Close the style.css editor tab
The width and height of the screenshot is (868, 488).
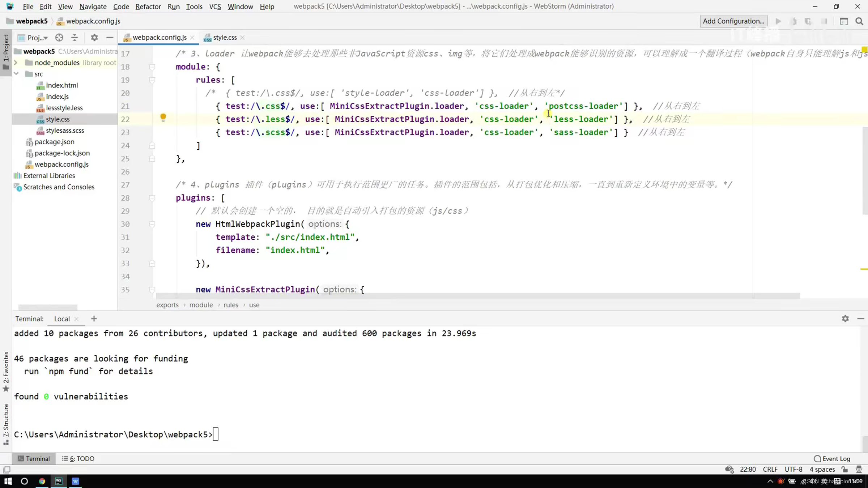[x=242, y=38]
